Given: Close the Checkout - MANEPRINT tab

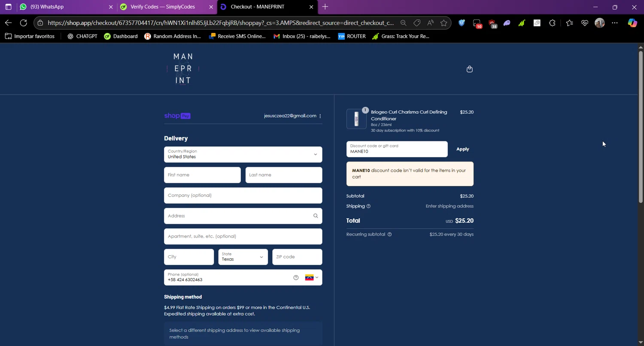Looking at the screenshot, I should click(x=311, y=7).
